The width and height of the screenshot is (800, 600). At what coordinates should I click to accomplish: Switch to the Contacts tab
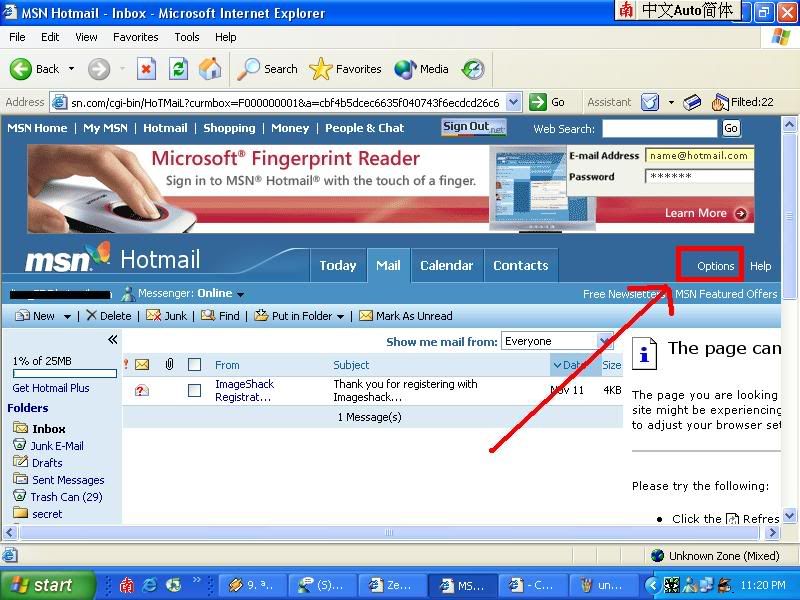(520, 265)
